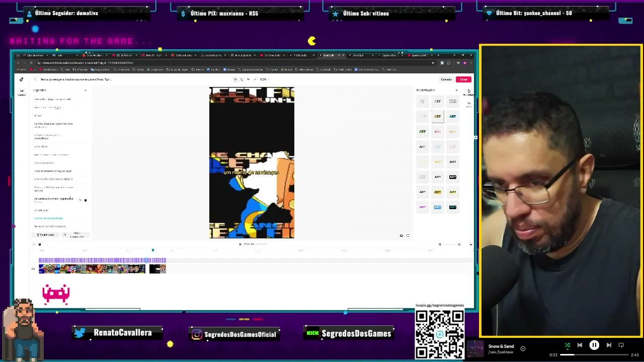Pause playback in the timeline bar

coord(240,244)
